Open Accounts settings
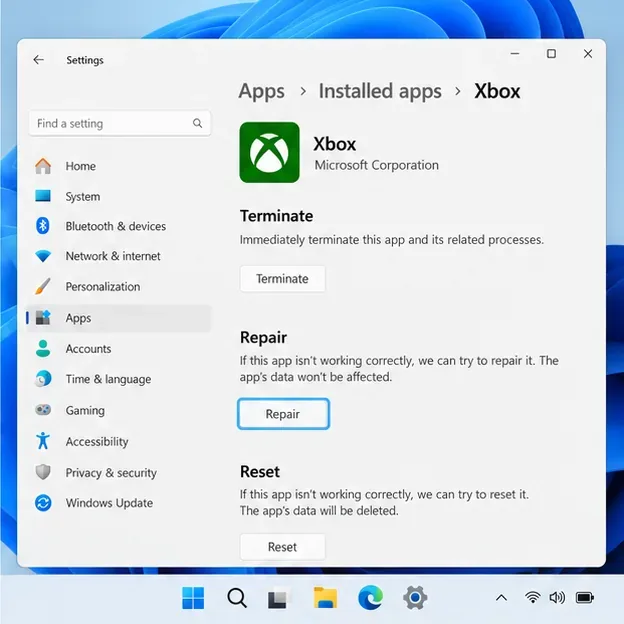Screen dimensions: 624x624 [119, 349]
